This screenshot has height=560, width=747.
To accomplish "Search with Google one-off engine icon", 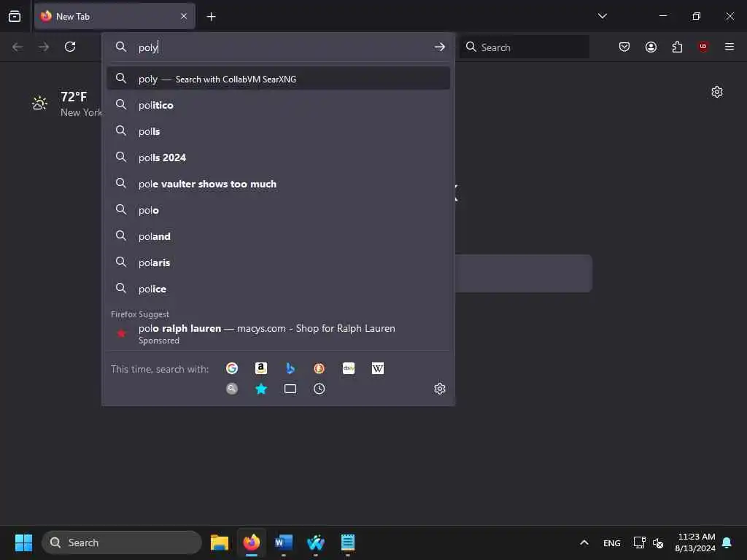I will [x=232, y=368].
